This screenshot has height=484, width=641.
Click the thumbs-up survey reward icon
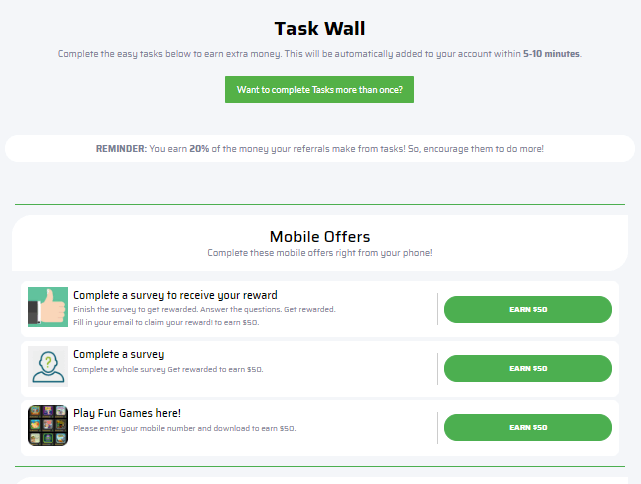click(48, 307)
